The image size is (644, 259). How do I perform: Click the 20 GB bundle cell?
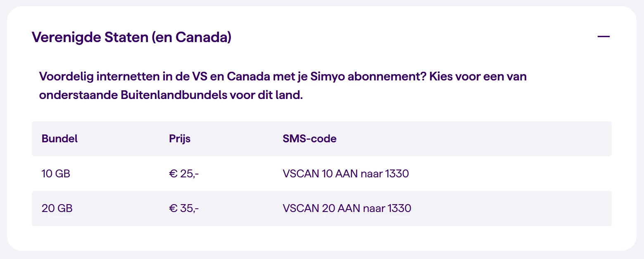click(x=57, y=208)
